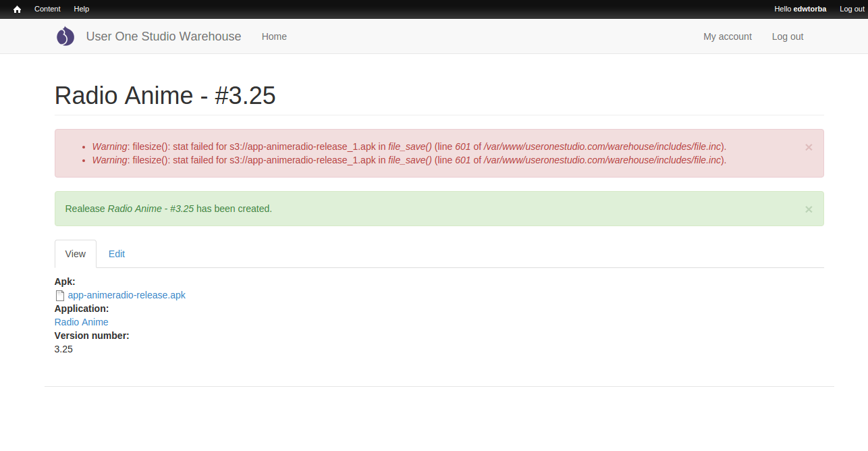Screen dimensions: 868x451
Task: Download app-animeradio-release.apk file link
Action: click(126, 295)
